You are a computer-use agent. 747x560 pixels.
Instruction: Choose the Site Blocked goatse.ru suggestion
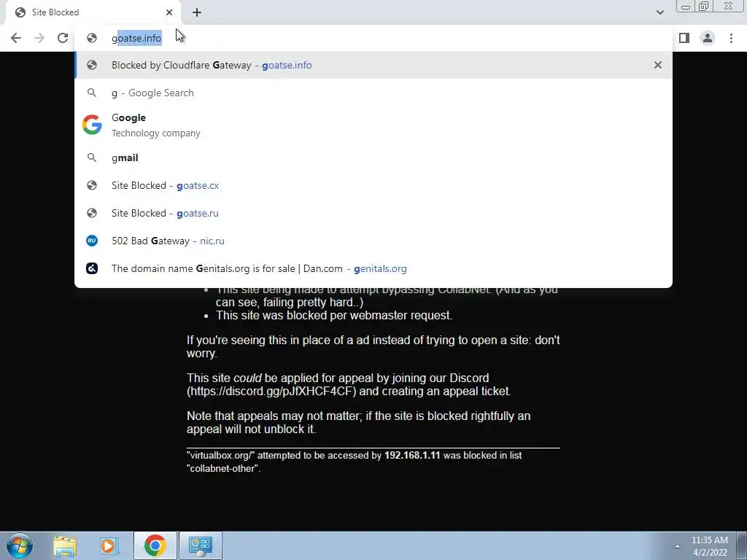(373, 213)
